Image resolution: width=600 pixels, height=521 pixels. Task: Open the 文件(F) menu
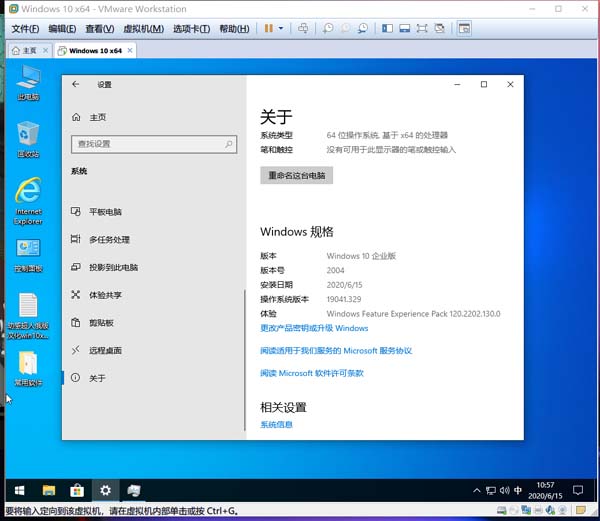point(25,29)
